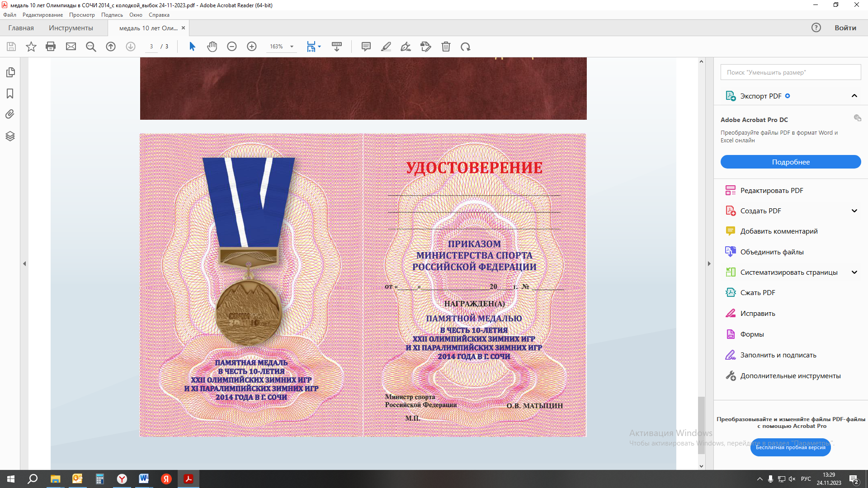Image resolution: width=868 pixels, height=488 pixels.
Task: Select the Highlight text pen tool
Action: [x=386, y=47]
